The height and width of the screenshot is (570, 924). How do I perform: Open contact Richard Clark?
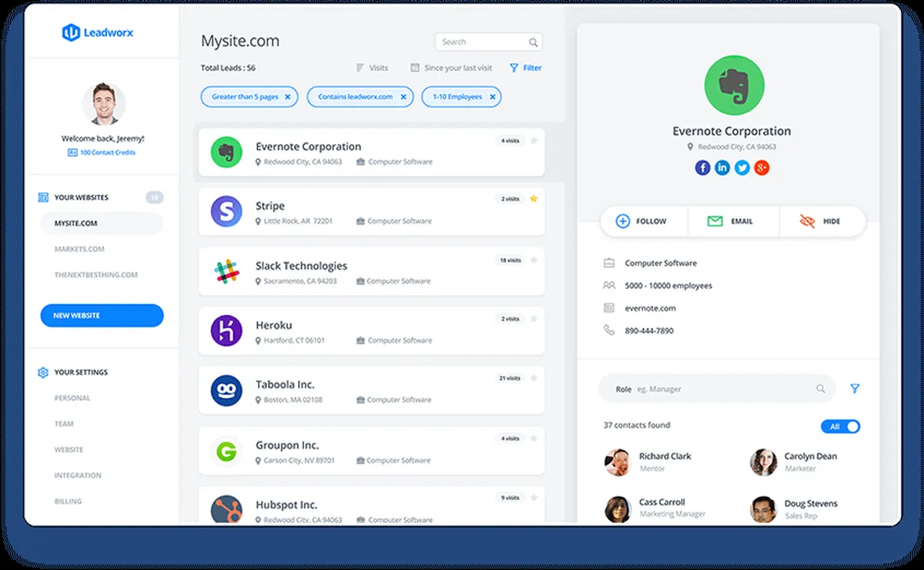pyautogui.click(x=649, y=461)
